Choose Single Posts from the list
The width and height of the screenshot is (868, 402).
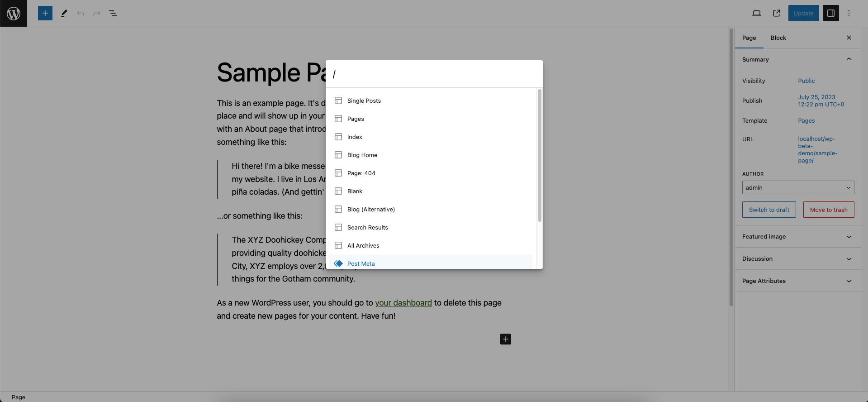pos(431,100)
